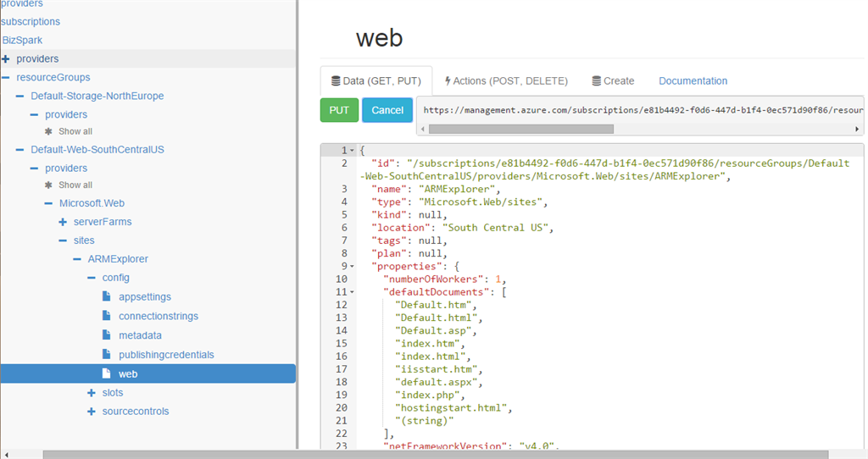The height and width of the screenshot is (459, 868).
Task: Fold the defaultDocuments array in editor
Action: pyautogui.click(x=352, y=292)
